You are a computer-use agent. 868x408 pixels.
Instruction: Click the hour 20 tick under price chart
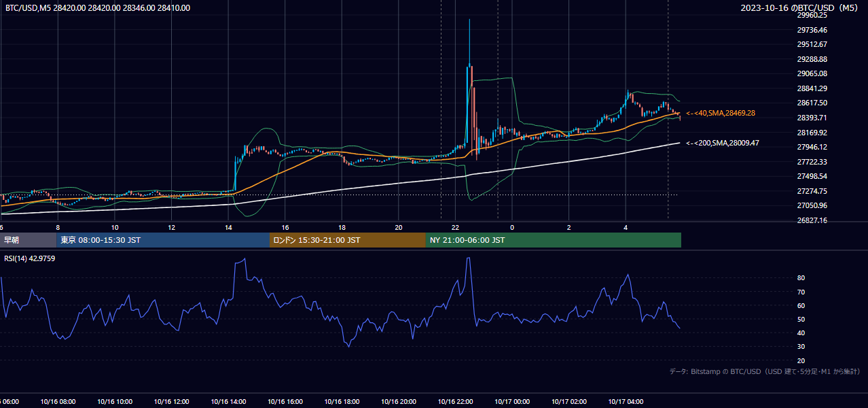pos(399,227)
